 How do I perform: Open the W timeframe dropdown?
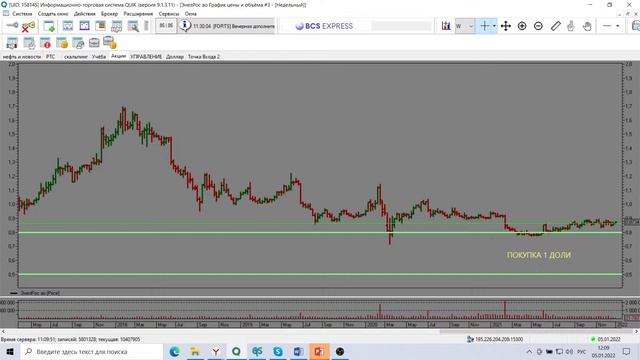(x=464, y=26)
